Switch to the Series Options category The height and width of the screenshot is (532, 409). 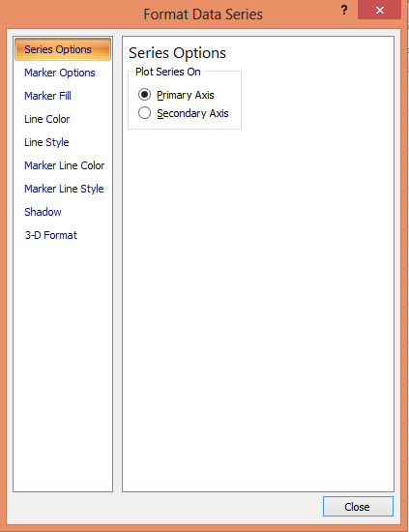[63, 49]
